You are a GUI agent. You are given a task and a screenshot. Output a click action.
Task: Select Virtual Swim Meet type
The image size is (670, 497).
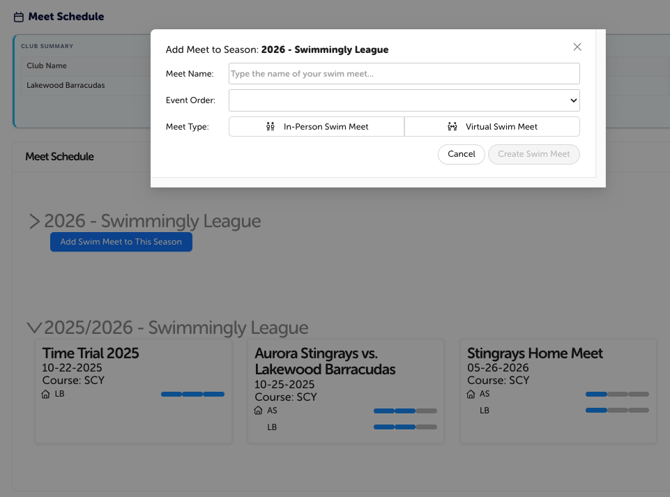click(492, 127)
